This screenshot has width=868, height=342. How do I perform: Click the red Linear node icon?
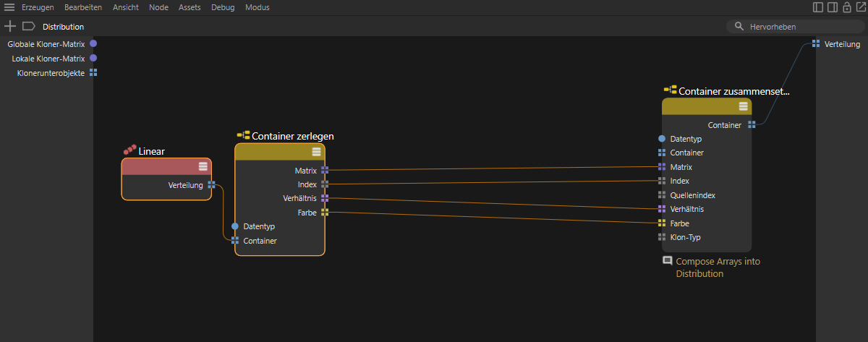(129, 150)
